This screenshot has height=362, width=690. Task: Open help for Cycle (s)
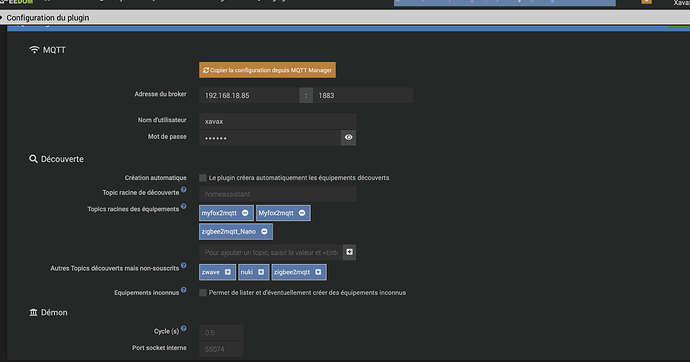[x=184, y=329]
